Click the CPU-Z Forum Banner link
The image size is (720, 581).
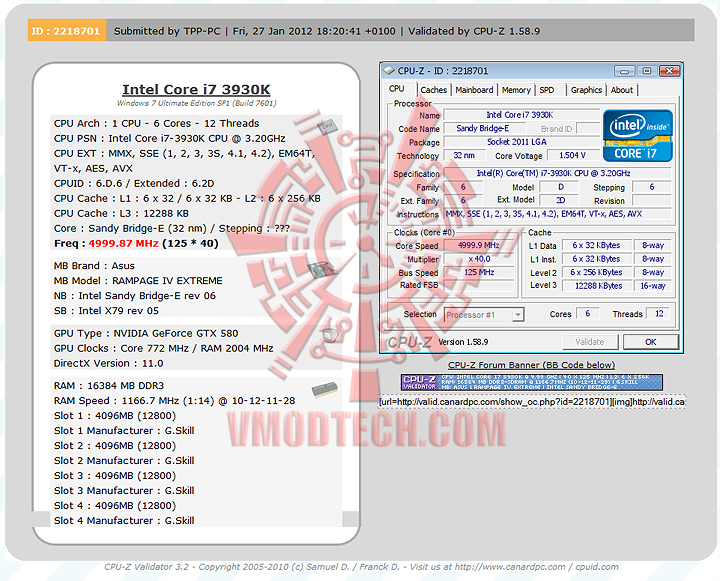(x=531, y=365)
